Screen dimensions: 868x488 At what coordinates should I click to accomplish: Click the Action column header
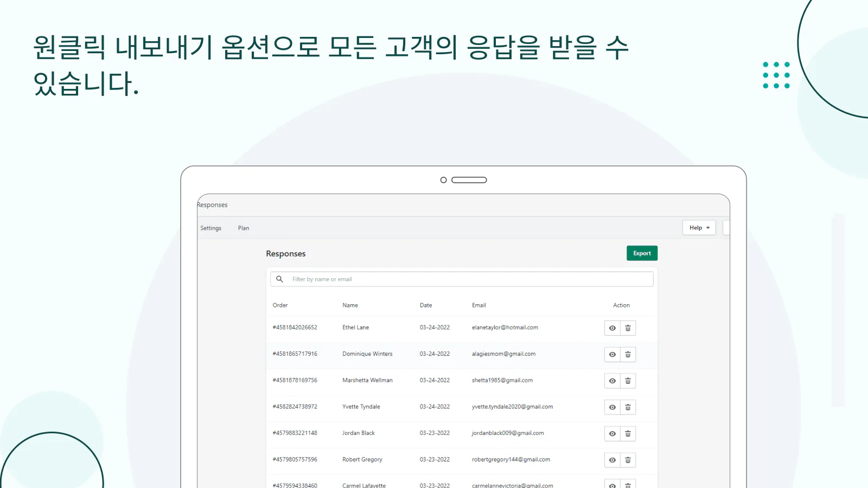coord(621,305)
